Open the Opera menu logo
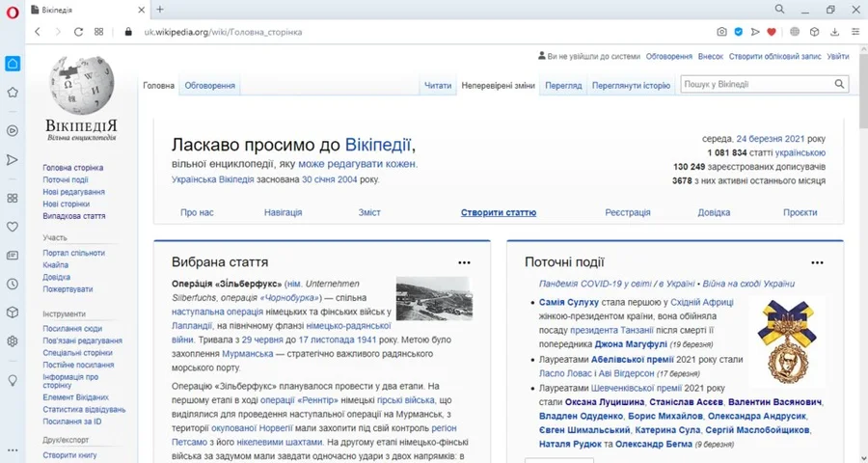This screenshot has height=463, width=868. (x=13, y=13)
